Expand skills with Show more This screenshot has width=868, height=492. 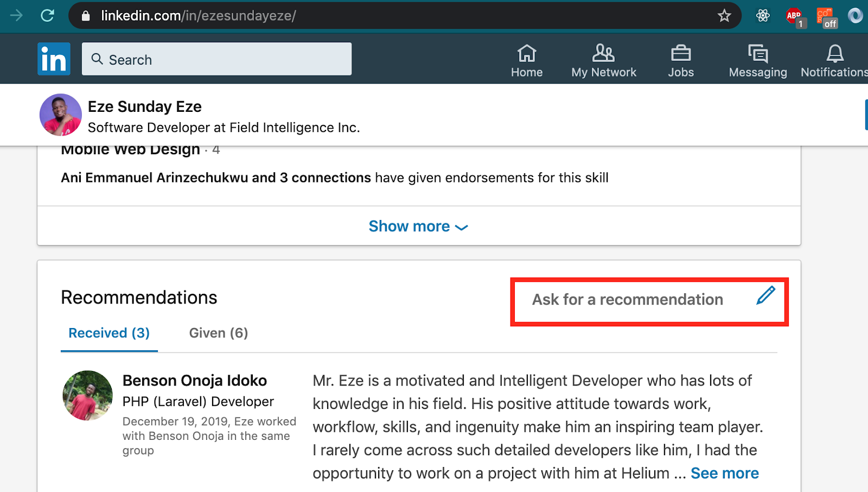coord(418,226)
